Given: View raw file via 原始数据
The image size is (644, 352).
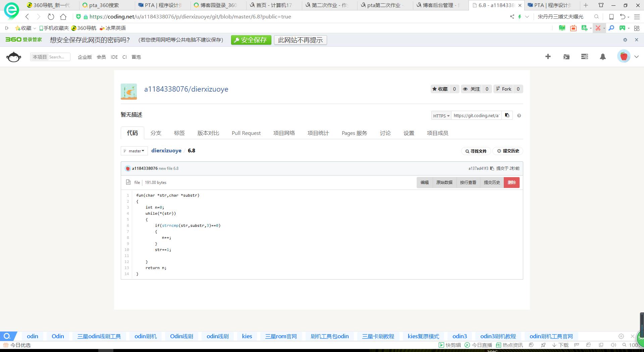Looking at the screenshot, I should point(444,183).
